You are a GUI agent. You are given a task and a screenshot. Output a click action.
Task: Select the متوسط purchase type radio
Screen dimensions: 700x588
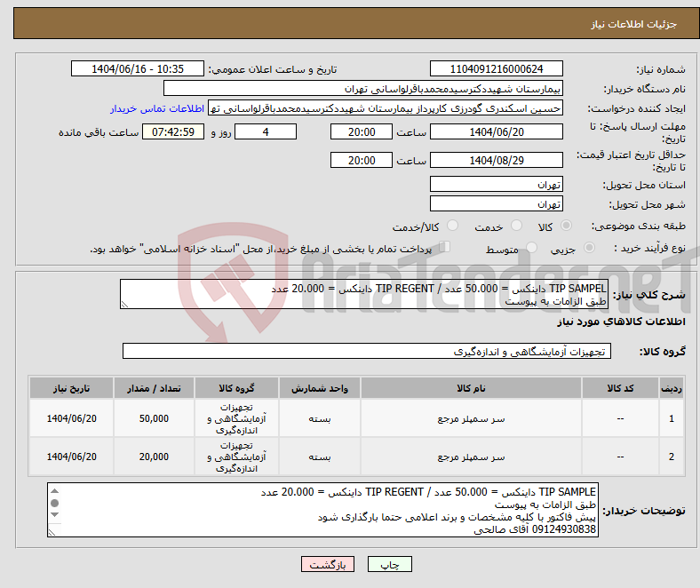pyautogui.click(x=531, y=247)
